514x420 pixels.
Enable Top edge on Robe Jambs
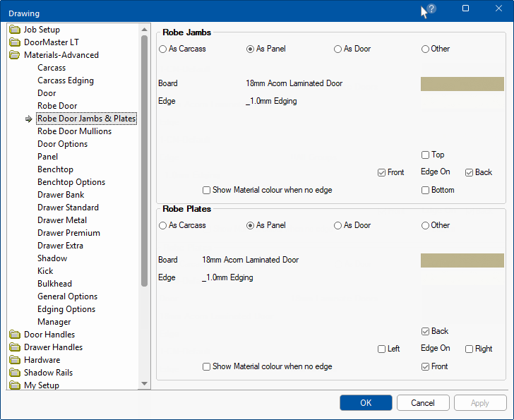point(425,155)
